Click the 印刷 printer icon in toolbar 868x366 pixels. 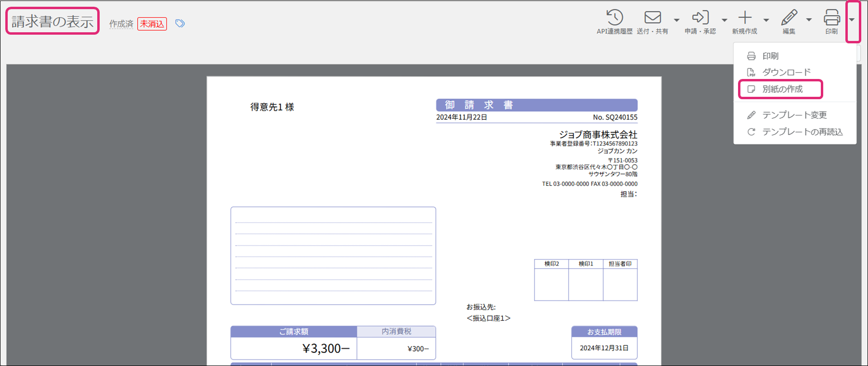coord(831,18)
